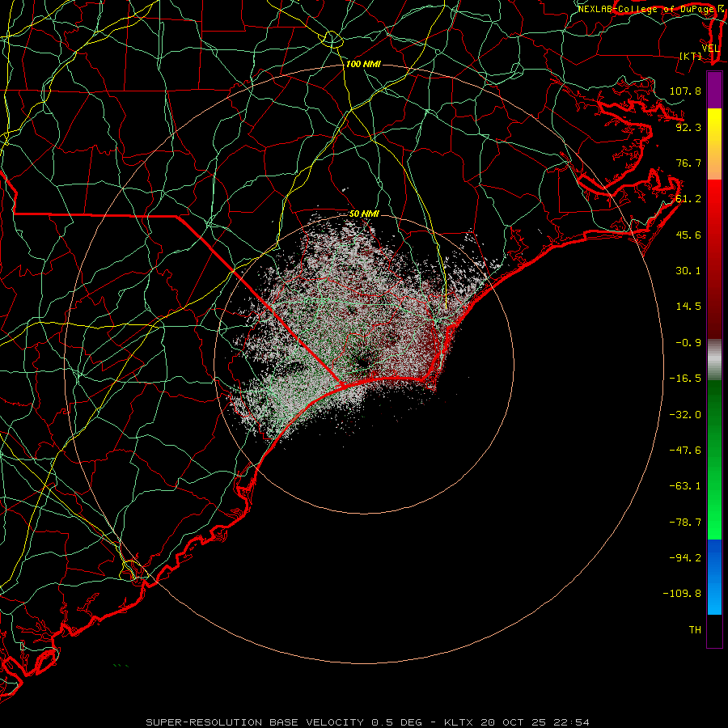Click the -32.0 legend value
Screen dimensions: 728x728
click(x=685, y=415)
